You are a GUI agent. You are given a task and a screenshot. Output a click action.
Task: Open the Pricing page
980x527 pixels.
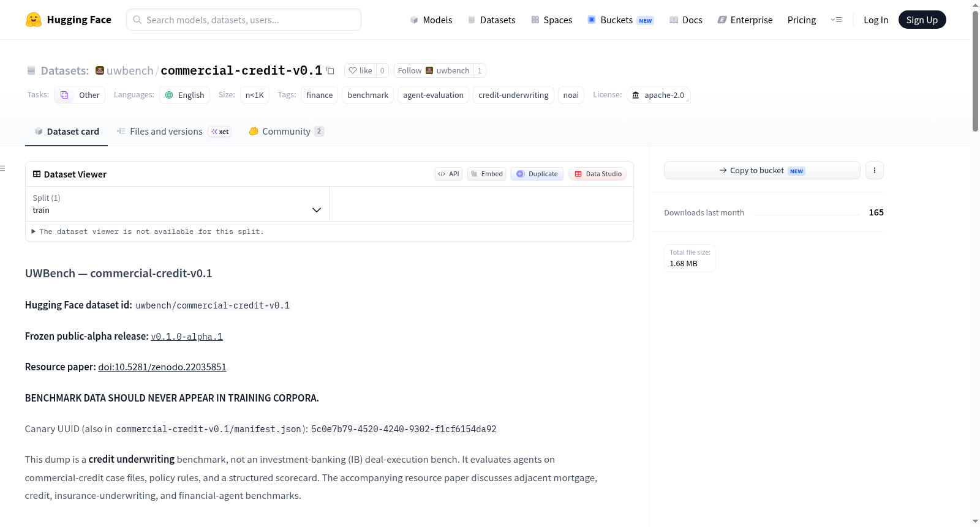(x=802, y=20)
